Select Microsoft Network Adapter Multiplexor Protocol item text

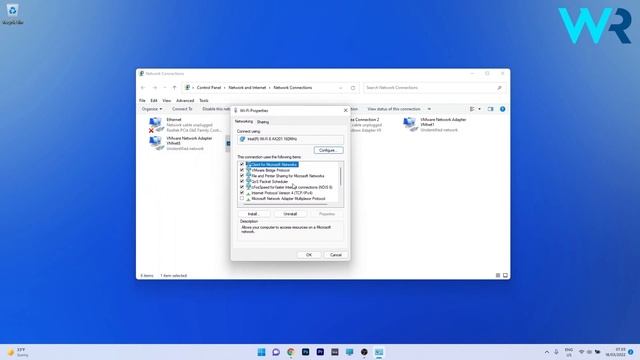[x=288, y=198]
